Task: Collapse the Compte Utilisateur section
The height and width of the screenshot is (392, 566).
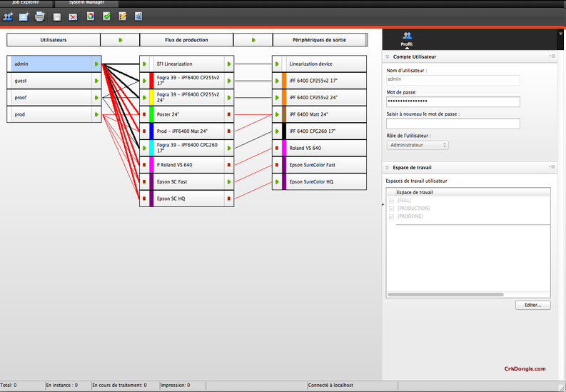Action: point(388,56)
